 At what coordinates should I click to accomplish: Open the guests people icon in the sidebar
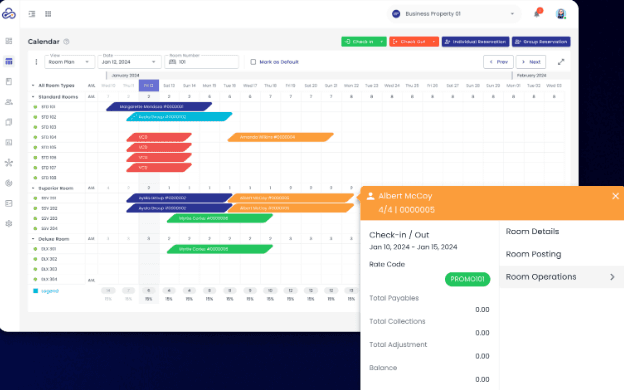(x=9, y=102)
